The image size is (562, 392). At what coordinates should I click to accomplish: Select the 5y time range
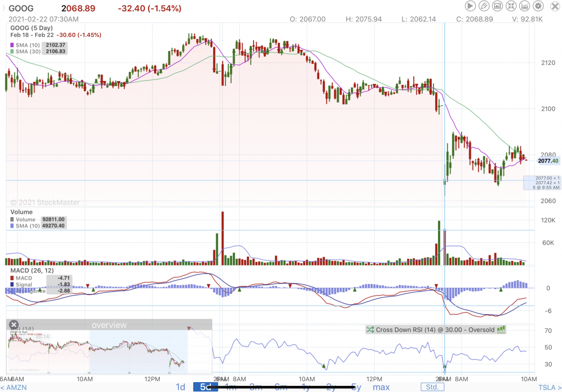(x=356, y=387)
